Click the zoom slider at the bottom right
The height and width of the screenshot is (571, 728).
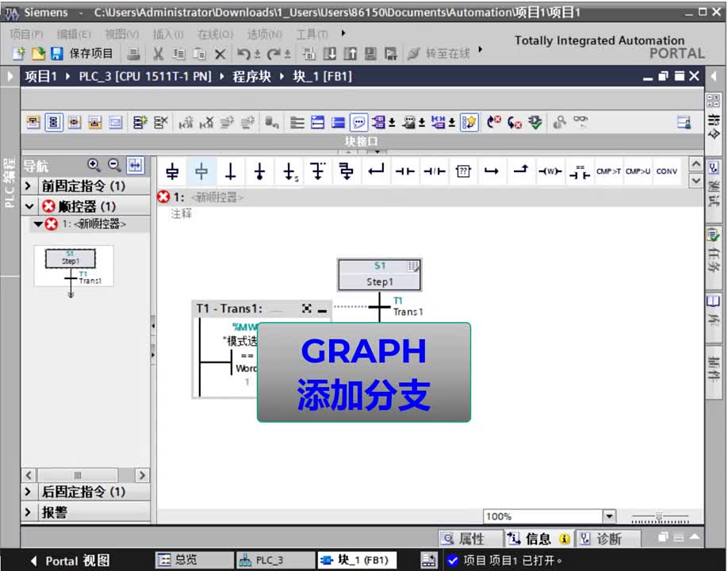(x=660, y=517)
